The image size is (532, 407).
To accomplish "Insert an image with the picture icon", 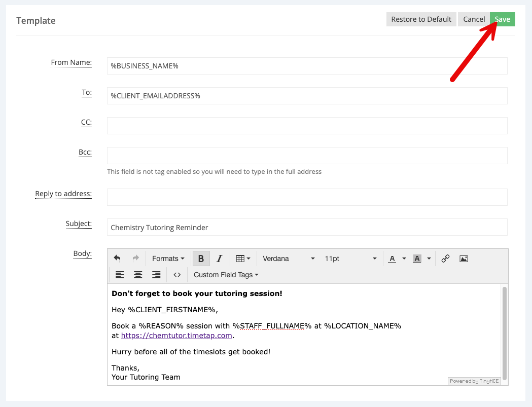I will (464, 258).
